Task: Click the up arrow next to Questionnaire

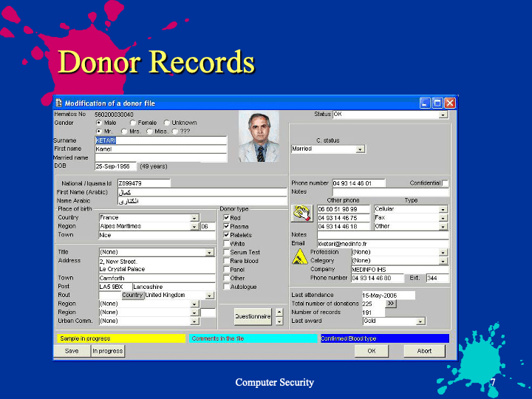Action: tap(279, 311)
